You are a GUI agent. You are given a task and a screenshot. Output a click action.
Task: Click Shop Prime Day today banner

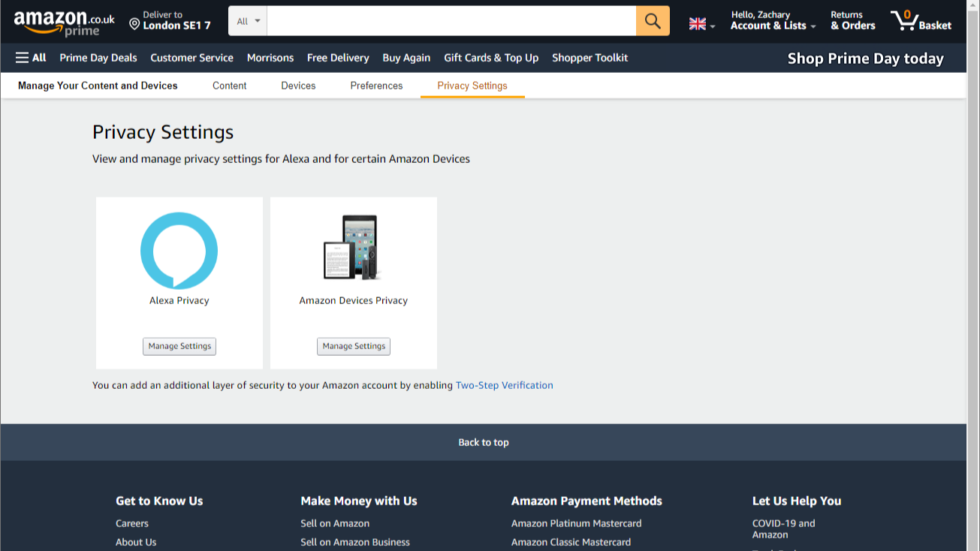pyautogui.click(x=866, y=59)
